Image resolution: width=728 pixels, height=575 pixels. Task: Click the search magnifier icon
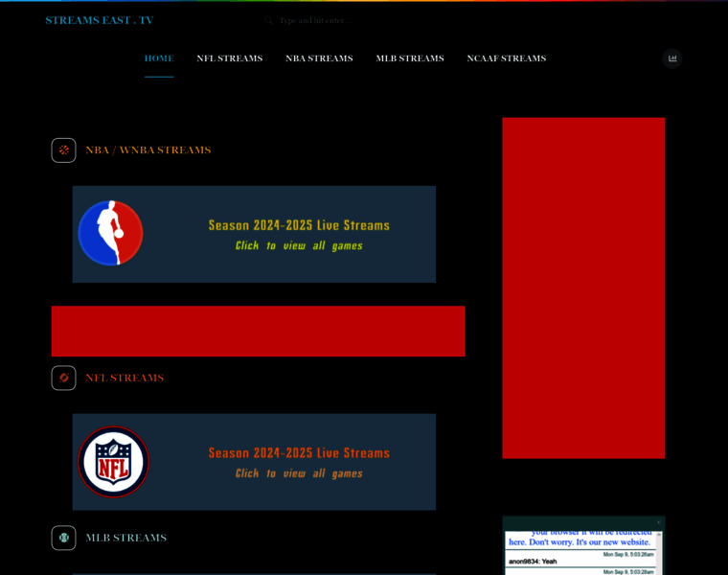(269, 20)
